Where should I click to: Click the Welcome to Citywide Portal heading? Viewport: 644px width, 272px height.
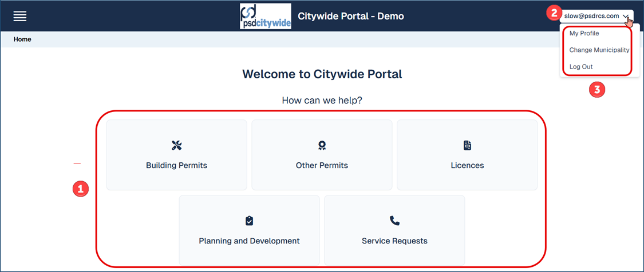(322, 74)
